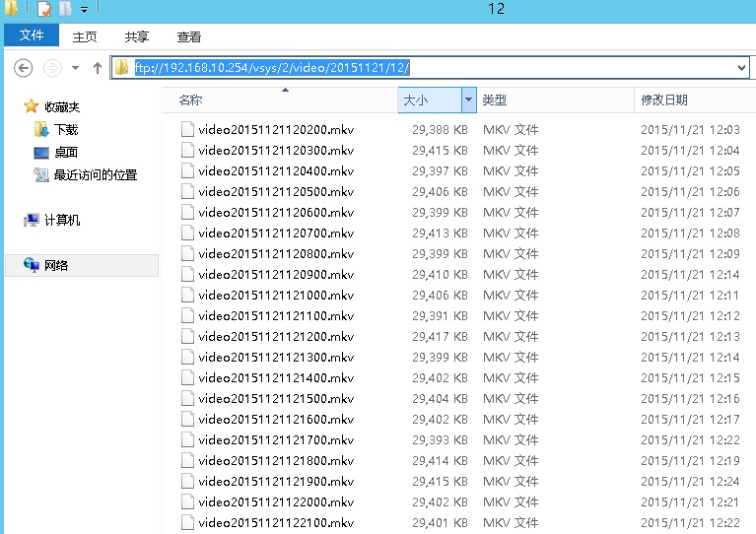This screenshot has width=756, height=534.
Task: Click the star icon beside 收藏夹
Action: pos(31,106)
